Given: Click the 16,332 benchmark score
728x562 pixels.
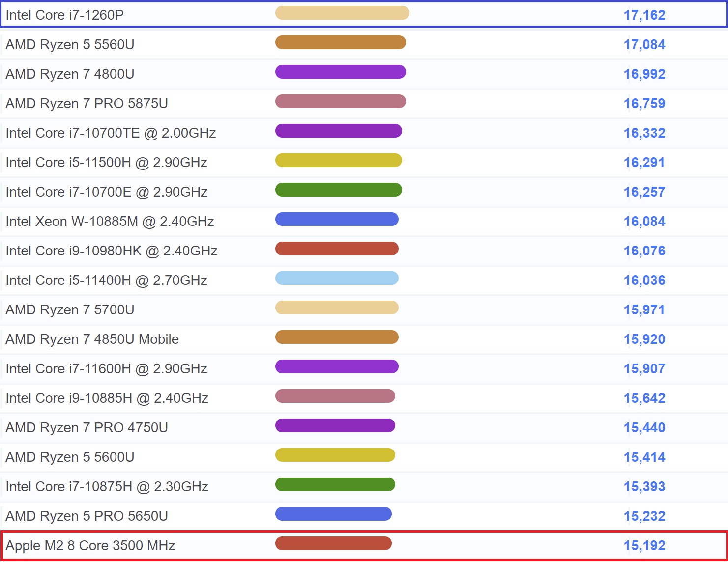Looking at the screenshot, I should point(644,133).
